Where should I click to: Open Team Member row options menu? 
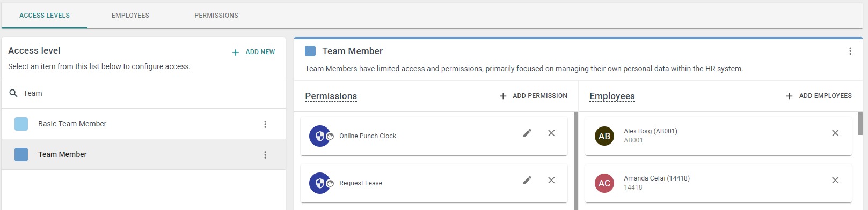pos(265,155)
